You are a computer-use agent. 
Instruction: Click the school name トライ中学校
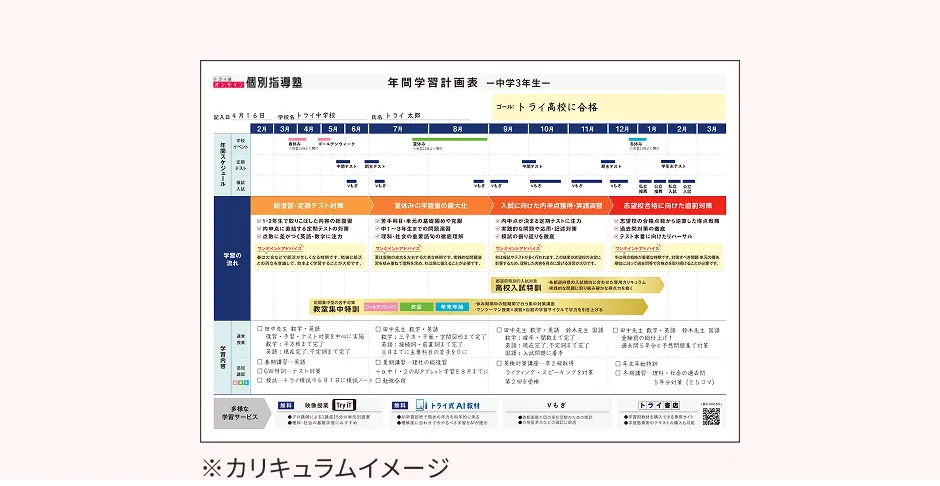click(x=316, y=115)
